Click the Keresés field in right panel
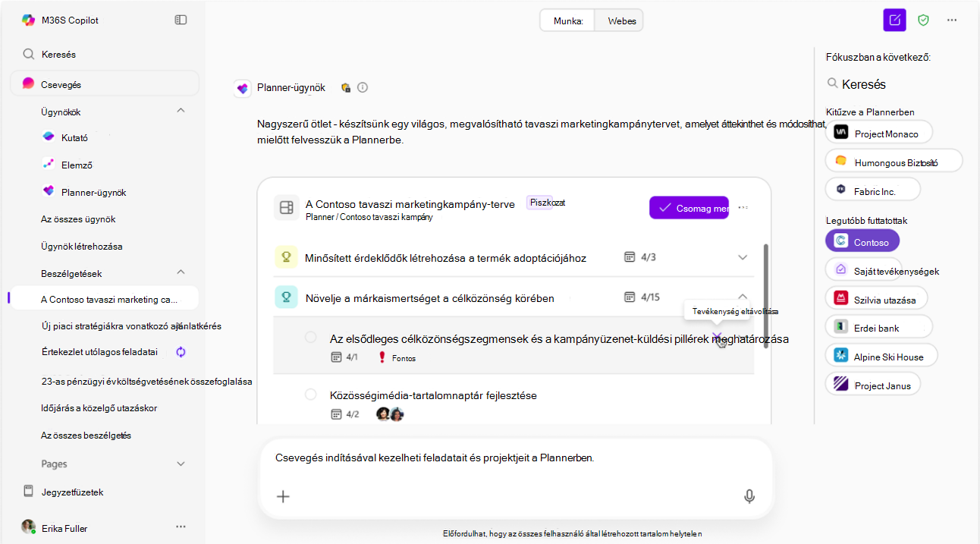Viewport: 980px width, 544px height. point(856,84)
